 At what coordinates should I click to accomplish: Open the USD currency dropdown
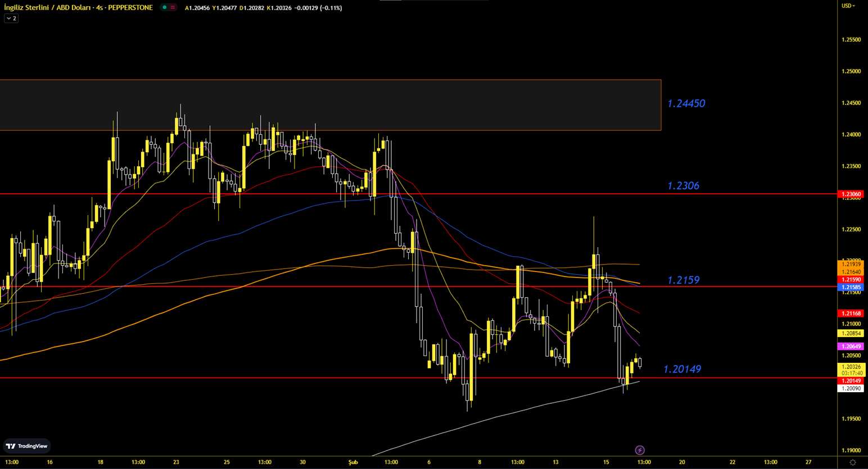(848, 6)
